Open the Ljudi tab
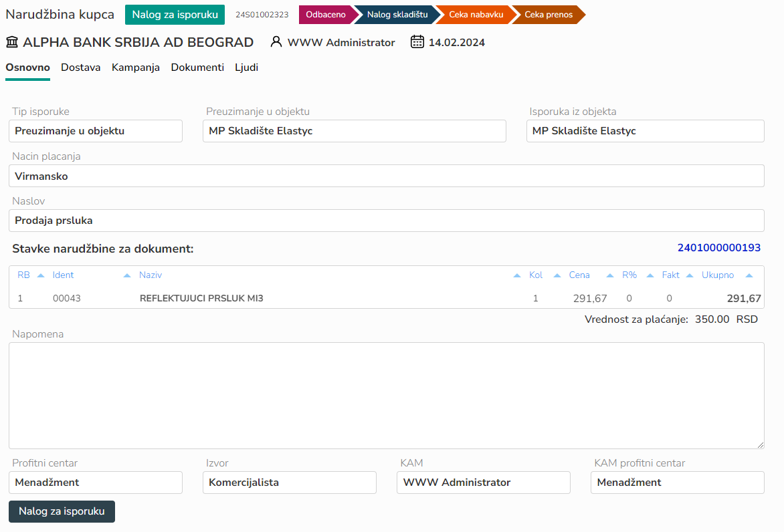The width and height of the screenshot is (784, 532). tap(246, 68)
